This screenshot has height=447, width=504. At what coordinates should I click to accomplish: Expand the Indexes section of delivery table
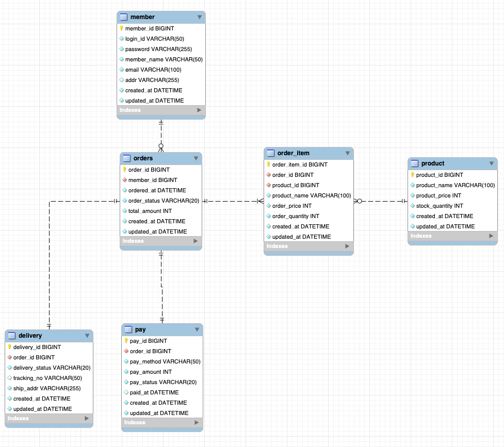[x=87, y=419]
